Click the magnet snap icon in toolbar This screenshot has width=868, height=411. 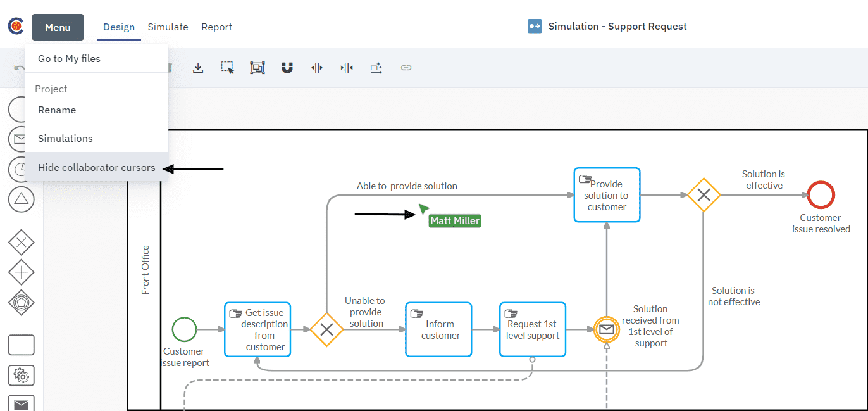(x=287, y=68)
